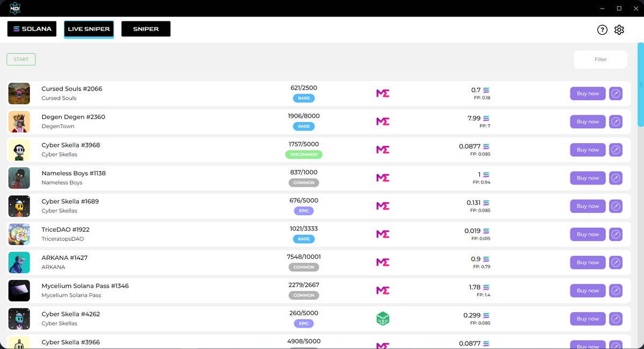Click 'FP: 0.79' floor price text
This screenshot has width=644, height=349.
tap(481, 266)
